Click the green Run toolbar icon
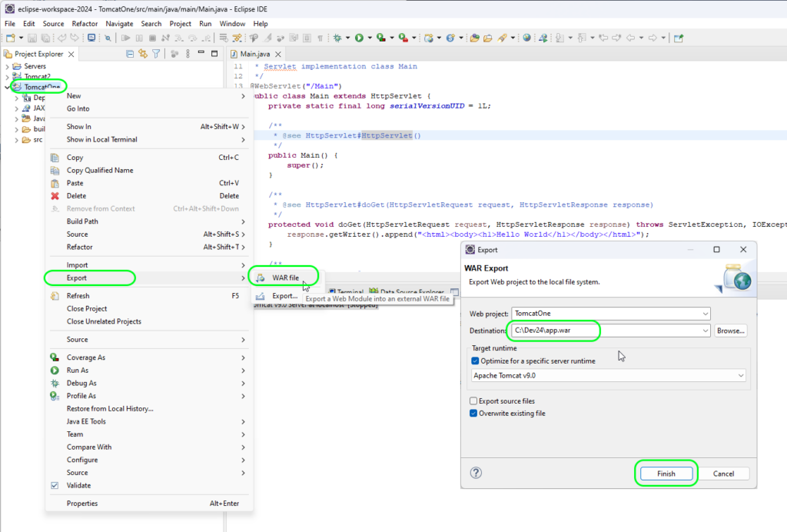This screenshot has height=532, width=787. coord(360,38)
